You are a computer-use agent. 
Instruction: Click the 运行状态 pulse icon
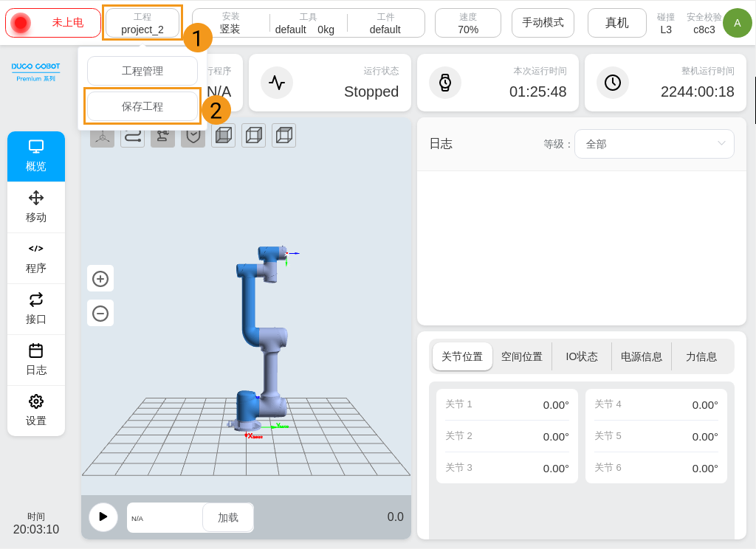pyautogui.click(x=277, y=83)
